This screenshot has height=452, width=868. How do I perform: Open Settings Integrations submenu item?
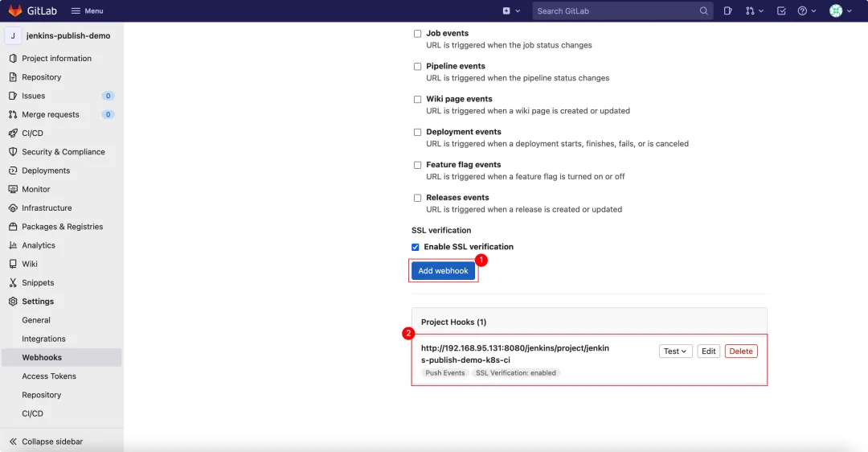click(x=43, y=339)
